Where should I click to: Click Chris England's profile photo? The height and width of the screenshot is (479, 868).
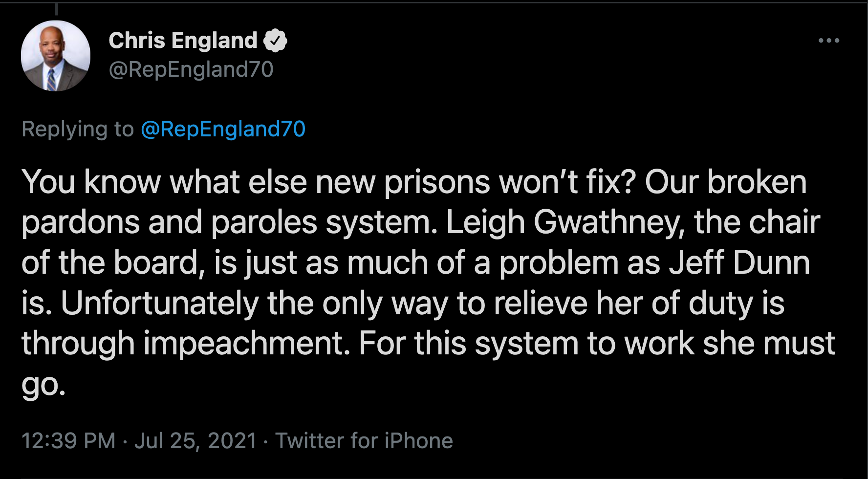(56, 56)
